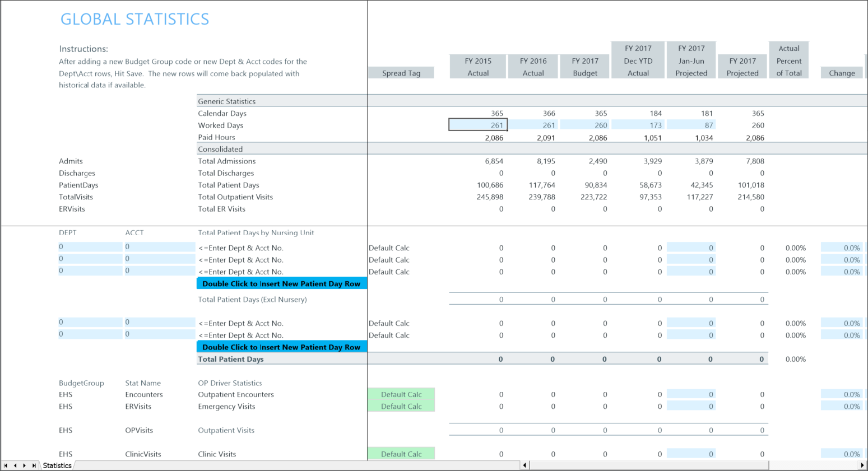The height and width of the screenshot is (471, 868).
Task: Jump to last sheet using navigation arrow
Action: [x=34, y=465]
